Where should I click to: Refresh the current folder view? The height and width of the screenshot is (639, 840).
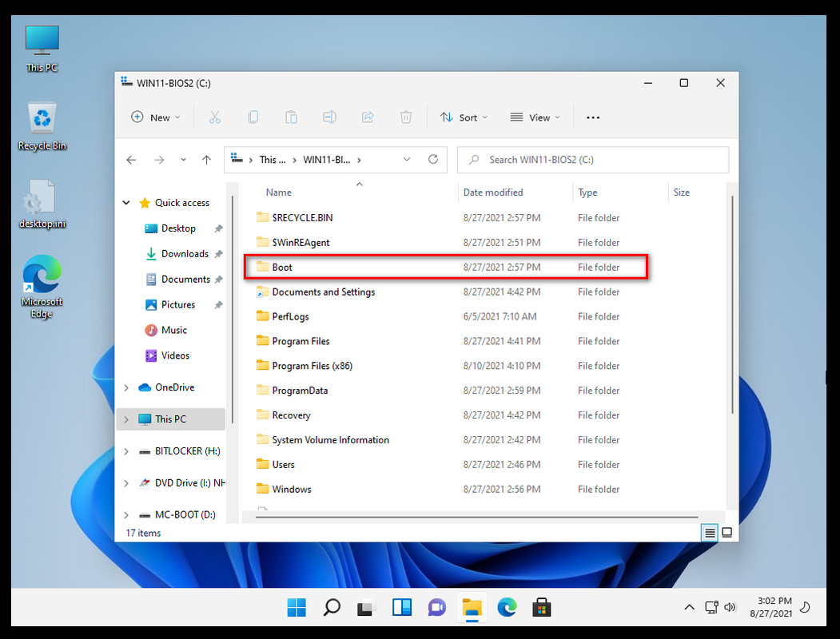click(x=433, y=159)
